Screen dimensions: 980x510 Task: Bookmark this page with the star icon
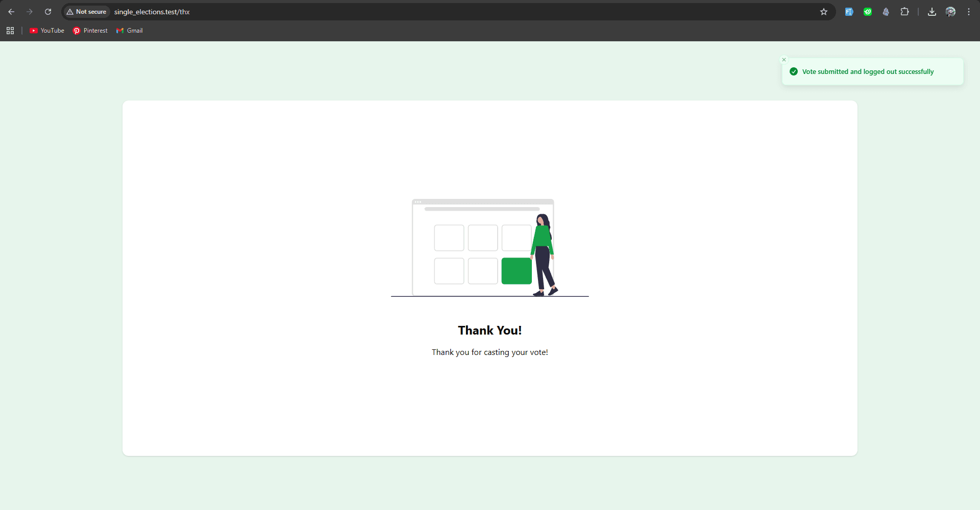(x=824, y=12)
